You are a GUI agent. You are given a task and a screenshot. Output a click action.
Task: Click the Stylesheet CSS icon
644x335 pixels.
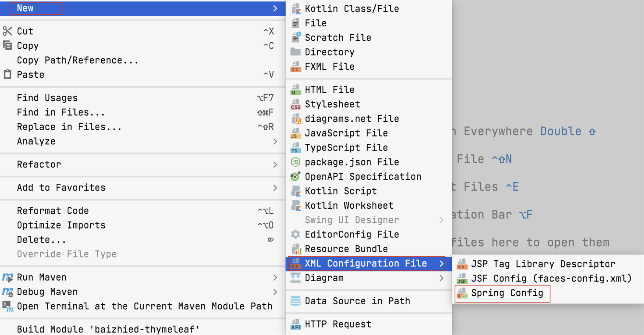[296, 104]
